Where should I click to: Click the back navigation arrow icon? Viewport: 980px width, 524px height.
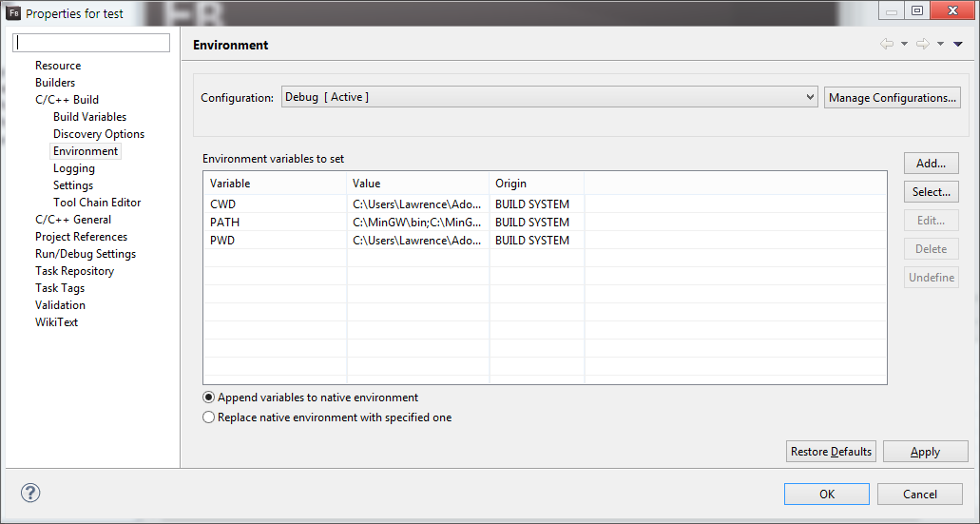coord(886,44)
